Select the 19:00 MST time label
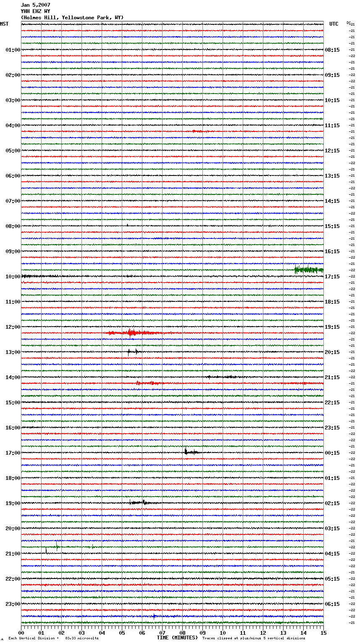The width and height of the screenshot is (357, 644). (x=13, y=503)
